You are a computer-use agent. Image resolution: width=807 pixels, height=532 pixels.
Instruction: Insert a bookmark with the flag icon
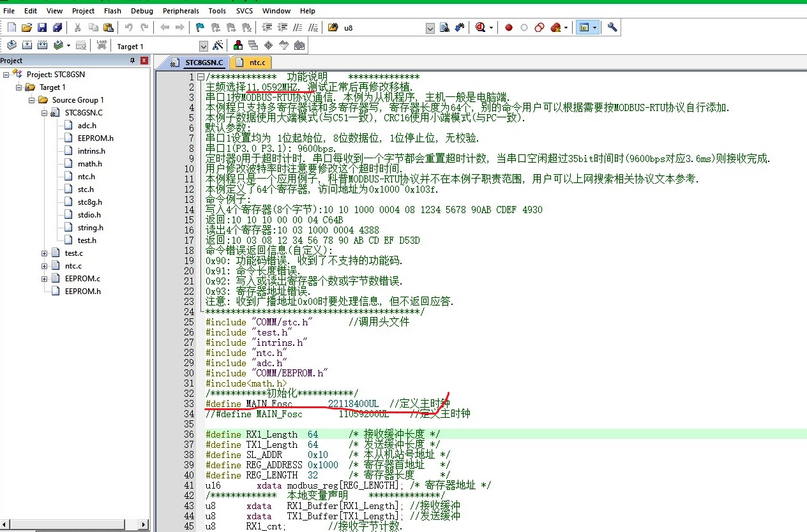[x=200, y=27]
